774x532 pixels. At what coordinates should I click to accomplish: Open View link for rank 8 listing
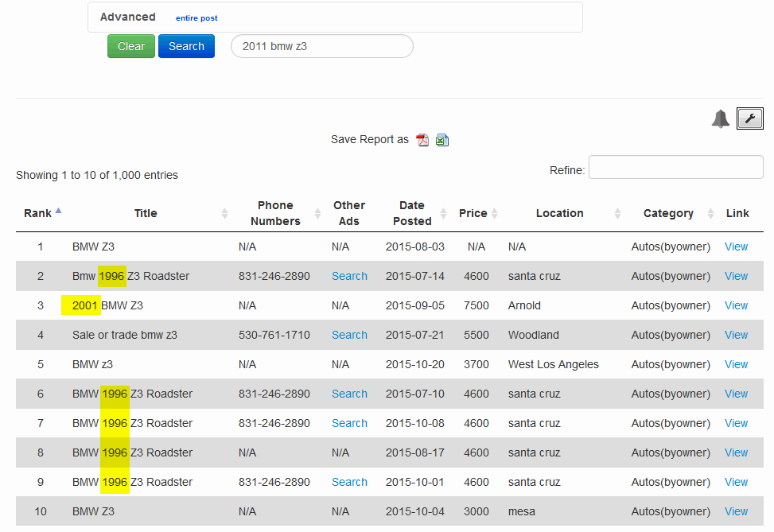[736, 453]
